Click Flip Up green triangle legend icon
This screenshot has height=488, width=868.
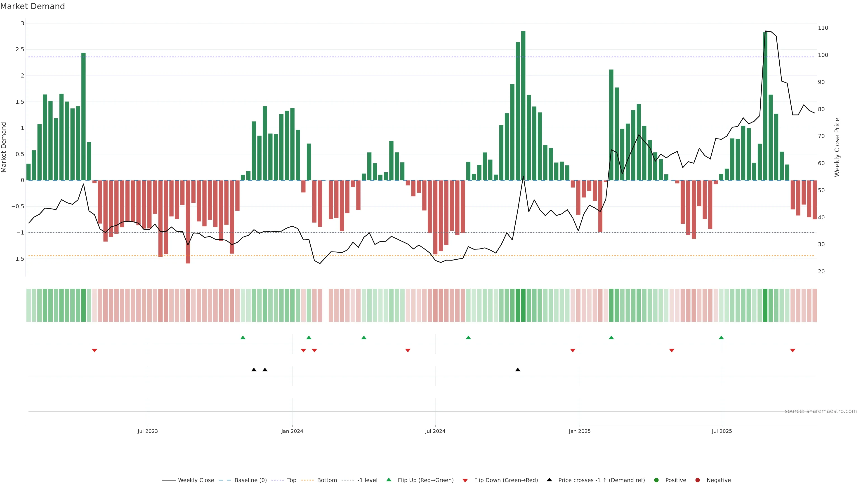(x=389, y=480)
